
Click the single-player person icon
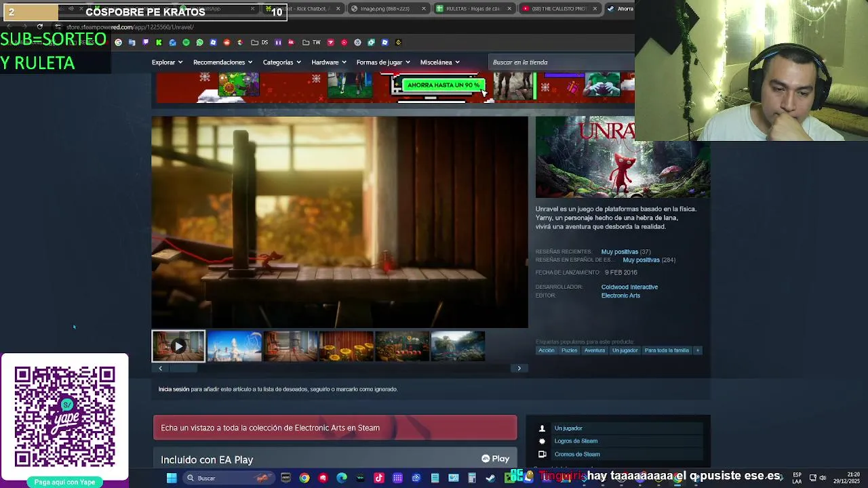542,428
